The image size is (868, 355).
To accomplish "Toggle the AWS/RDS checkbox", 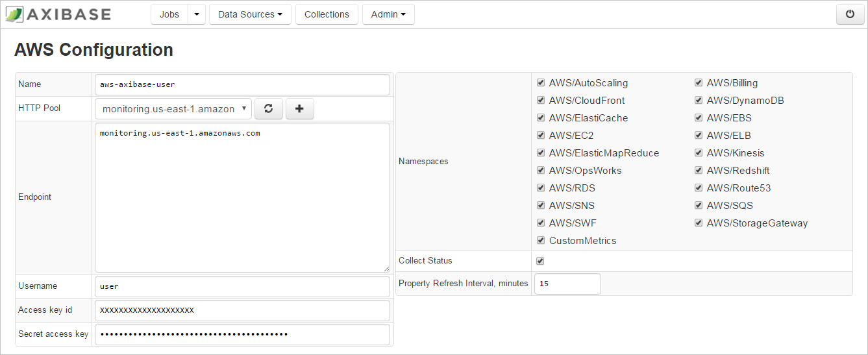I will point(541,188).
